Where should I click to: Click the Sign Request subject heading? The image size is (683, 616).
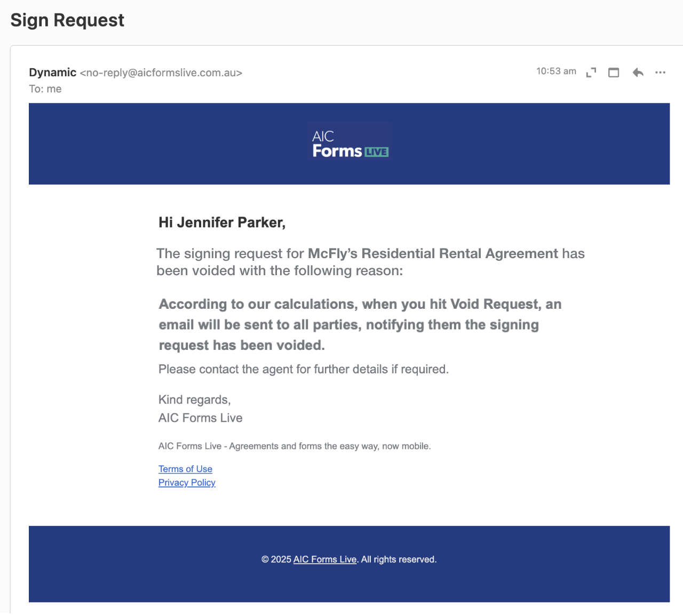[x=67, y=20]
